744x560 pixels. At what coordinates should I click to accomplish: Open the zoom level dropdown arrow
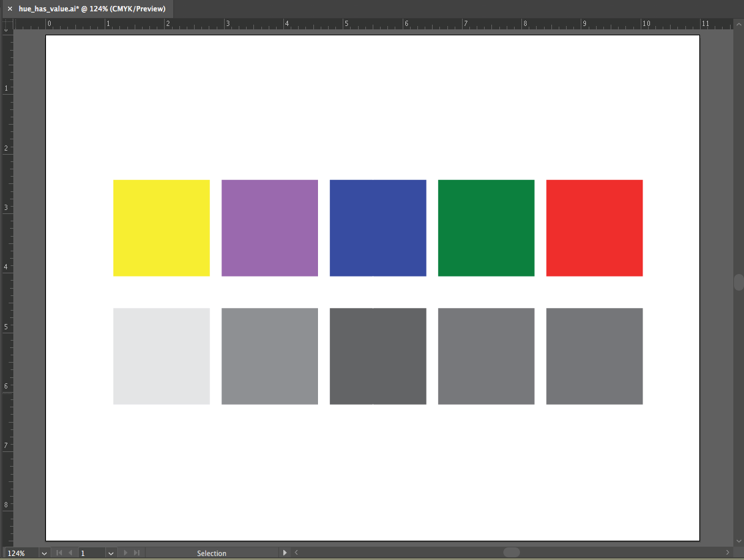pos(44,553)
